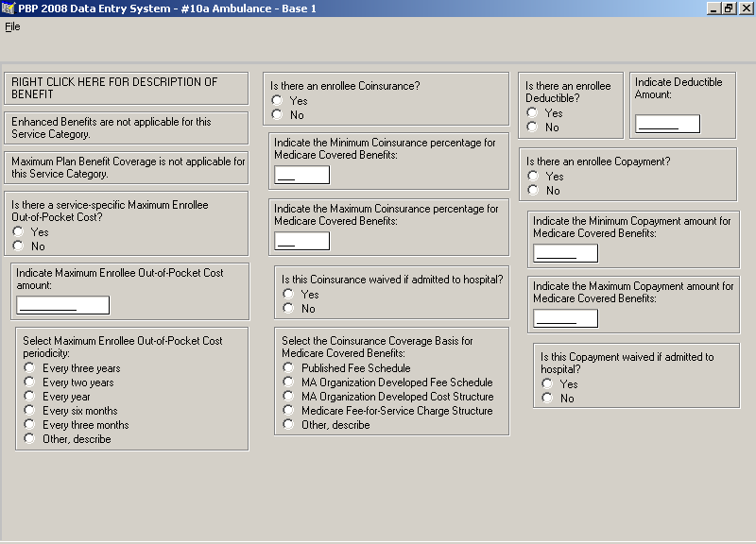The image size is (756, 544).
Task: Select No for enrollee Deductible
Action: coord(532,127)
